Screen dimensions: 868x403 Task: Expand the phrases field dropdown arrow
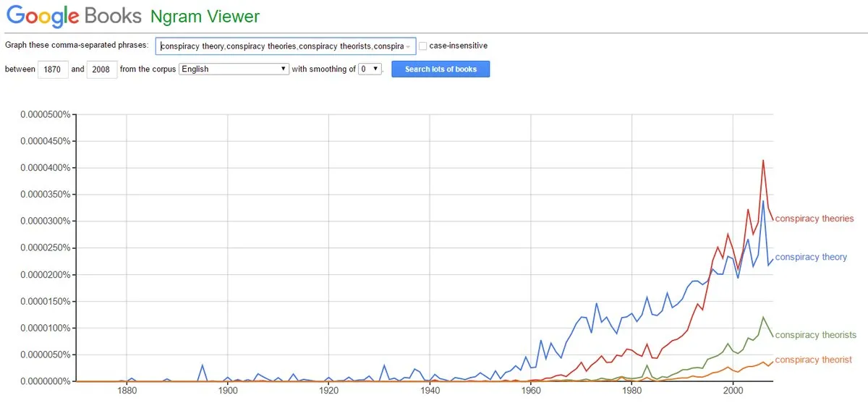(409, 46)
